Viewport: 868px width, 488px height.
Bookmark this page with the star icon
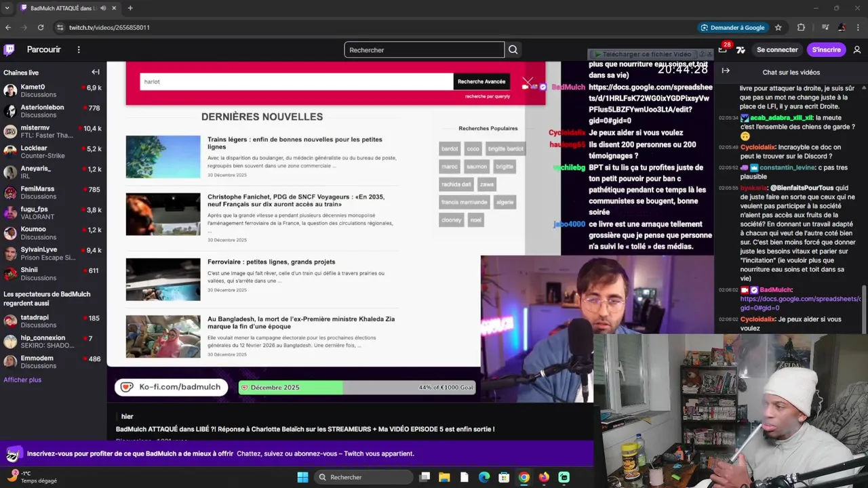point(778,27)
